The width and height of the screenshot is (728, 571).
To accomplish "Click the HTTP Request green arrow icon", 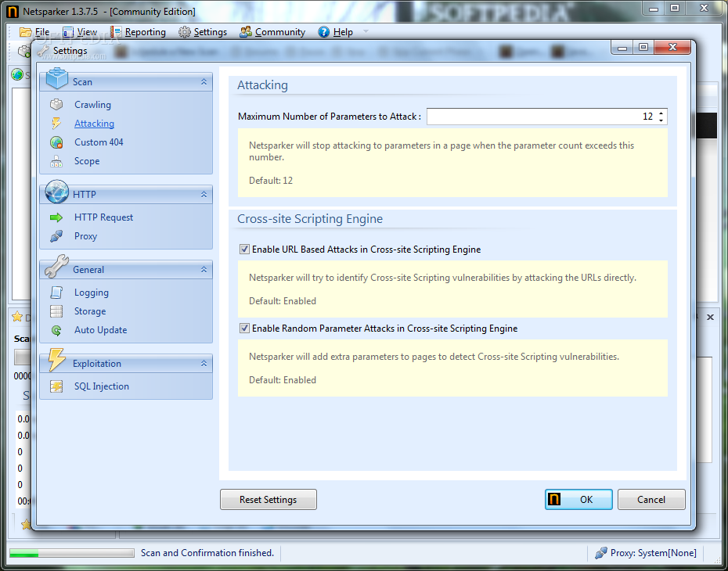I will click(56, 217).
